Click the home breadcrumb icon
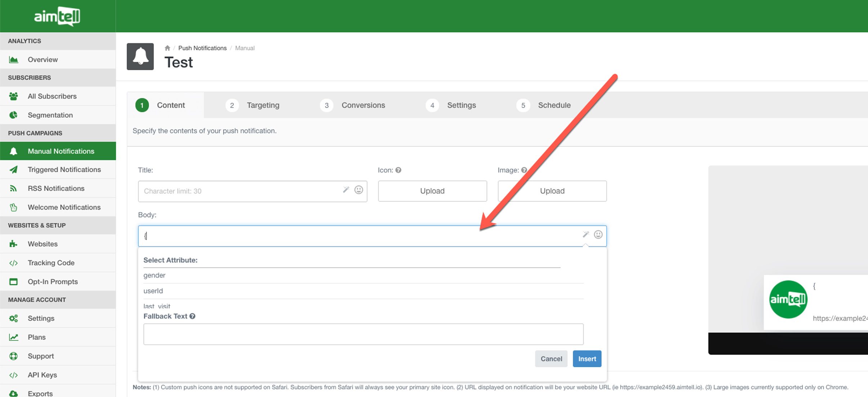This screenshot has width=868, height=397. (167, 48)
